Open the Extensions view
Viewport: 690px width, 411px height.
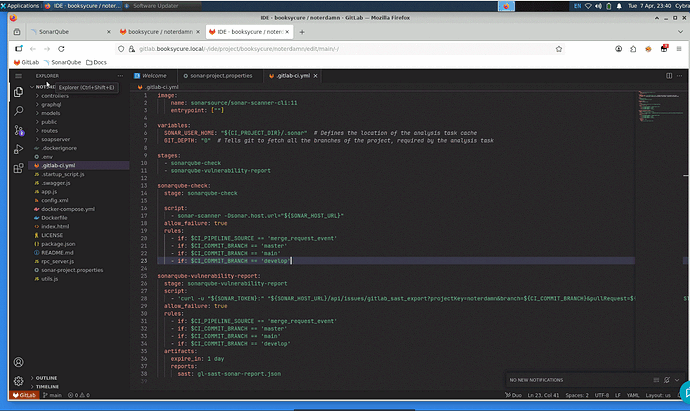(x=18, y=170)
